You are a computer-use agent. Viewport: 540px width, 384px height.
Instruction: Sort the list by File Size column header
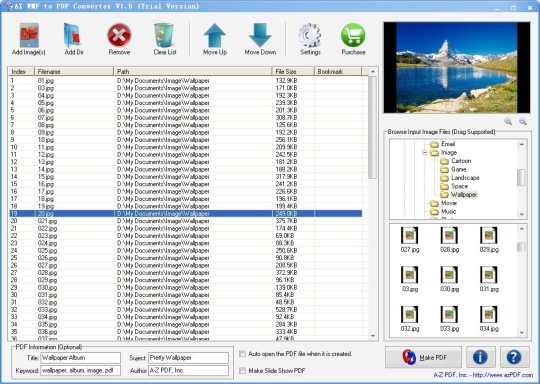293,71
